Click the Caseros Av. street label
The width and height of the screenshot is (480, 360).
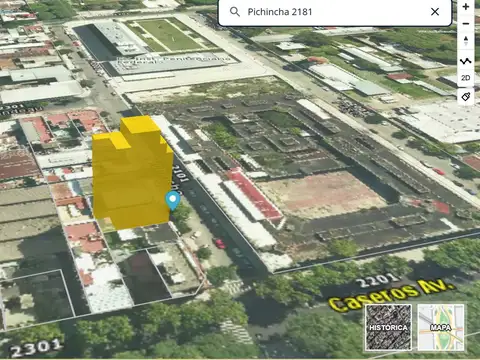(391, 296)
